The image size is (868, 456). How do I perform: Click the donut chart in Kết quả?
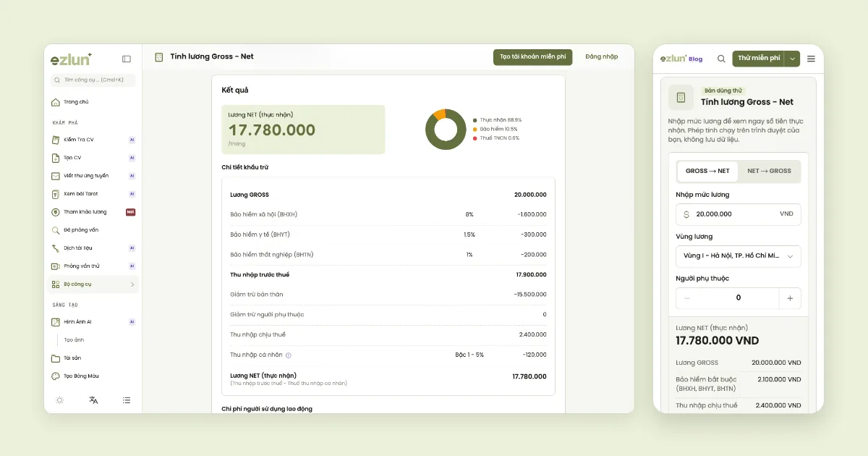pos(446,130)
